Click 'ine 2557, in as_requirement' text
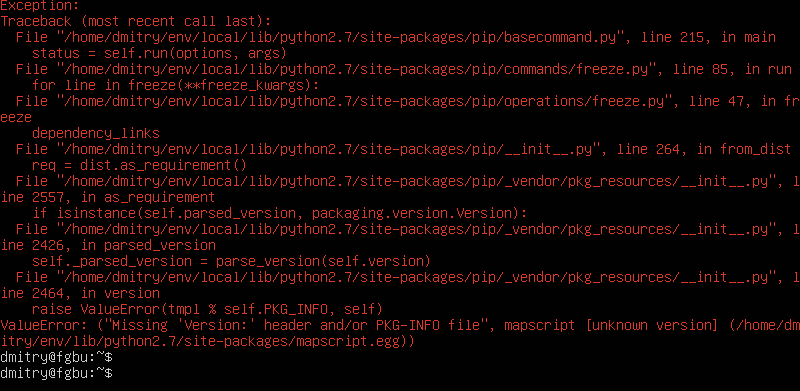The width and height of the screenshot is (800, 391). click(x=108, y=197)
